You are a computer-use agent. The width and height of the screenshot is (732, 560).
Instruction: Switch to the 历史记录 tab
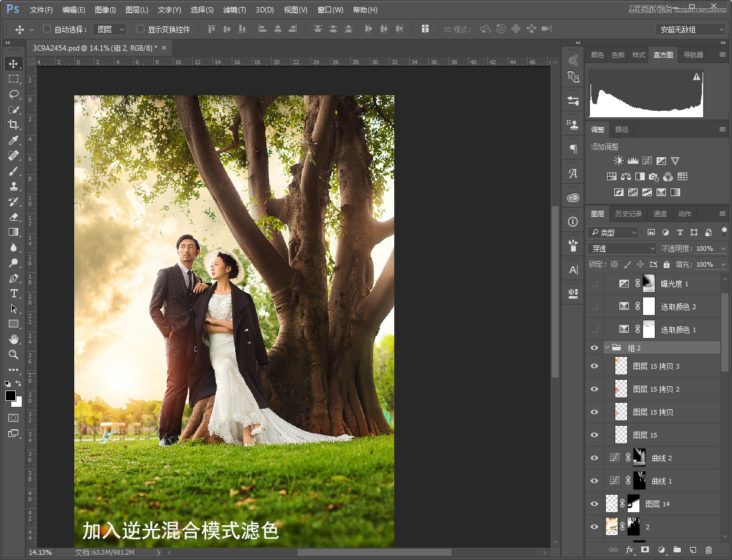coord(628,214)
